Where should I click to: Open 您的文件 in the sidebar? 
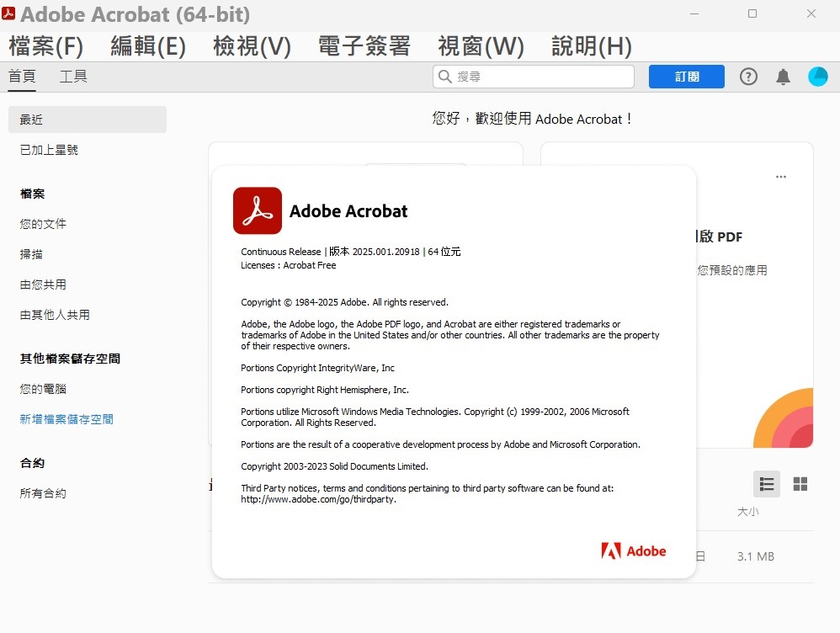(43, 224)
